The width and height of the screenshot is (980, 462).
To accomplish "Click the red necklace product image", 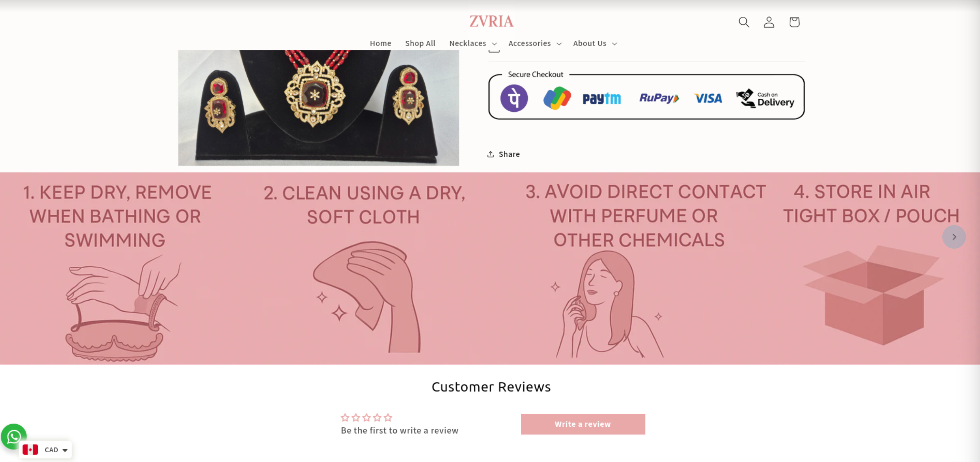I will pyautogui.click(x=318, y=108).
